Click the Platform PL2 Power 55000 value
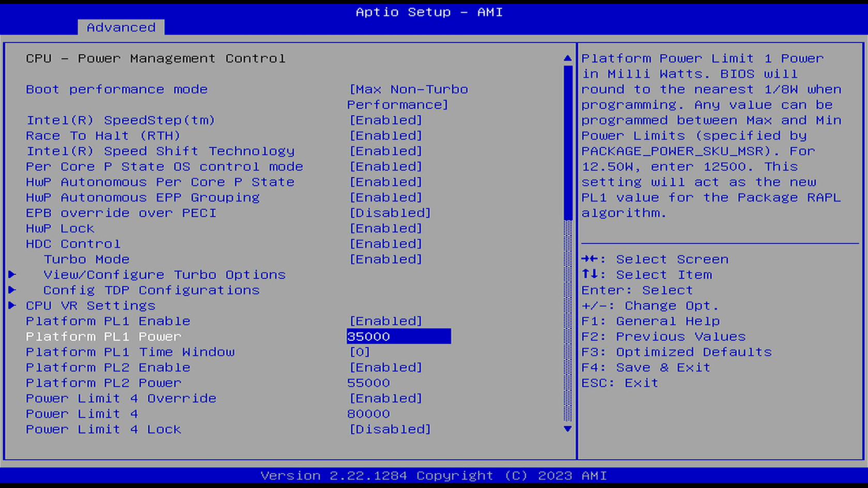Screen dimensions: 868x488 click(x=368, y=383)
